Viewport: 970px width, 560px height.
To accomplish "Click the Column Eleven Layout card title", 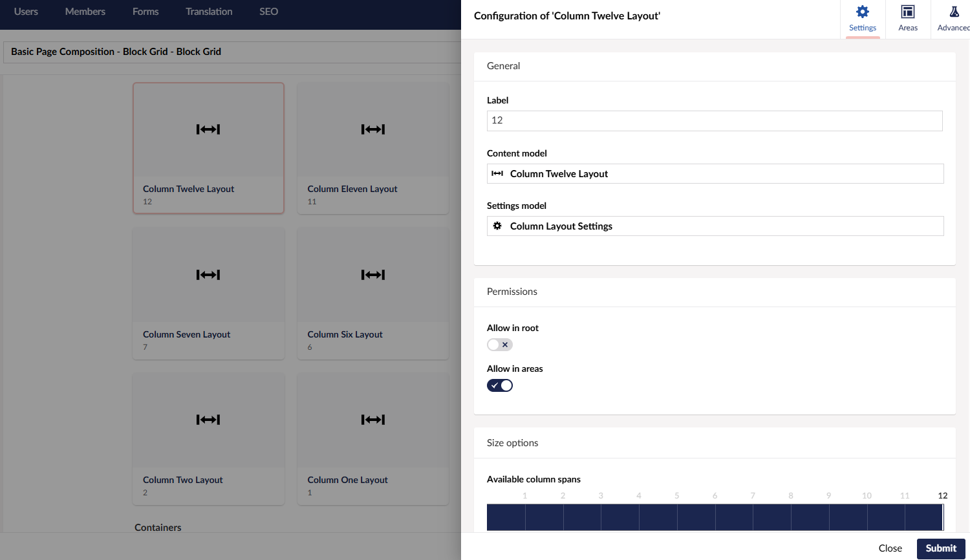I will [x=352, y=189].
